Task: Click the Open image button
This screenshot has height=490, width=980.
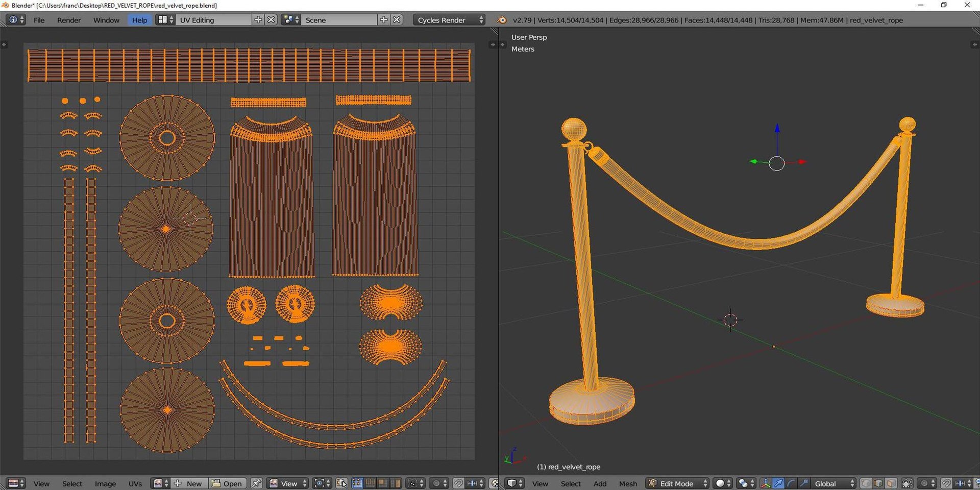Action: [x=228, y=483]
